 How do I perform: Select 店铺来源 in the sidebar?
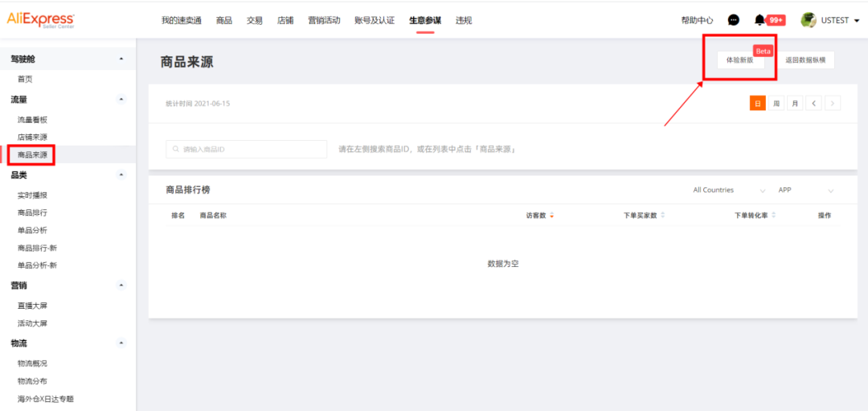pyautogui.click(x=32, y=137)
